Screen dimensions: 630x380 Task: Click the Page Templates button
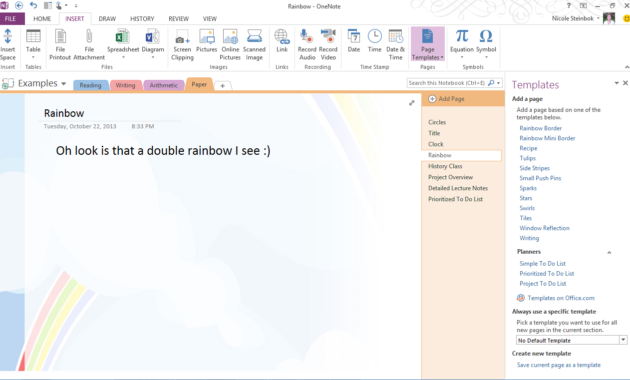coord(428,44)
